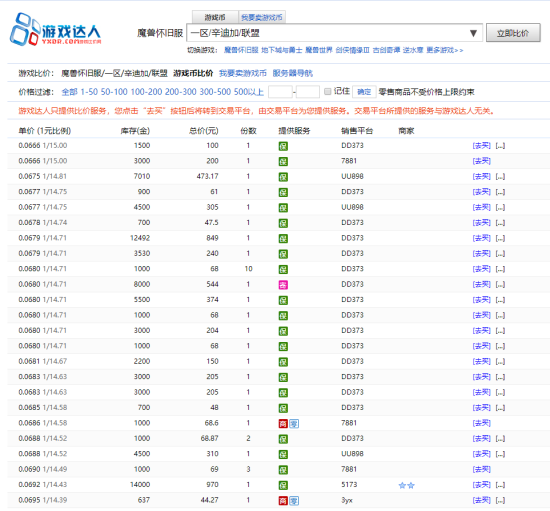Click the blue 零 retail icon in the 68.6 row
Screen dimensions: 550x511
pos(294,424)
